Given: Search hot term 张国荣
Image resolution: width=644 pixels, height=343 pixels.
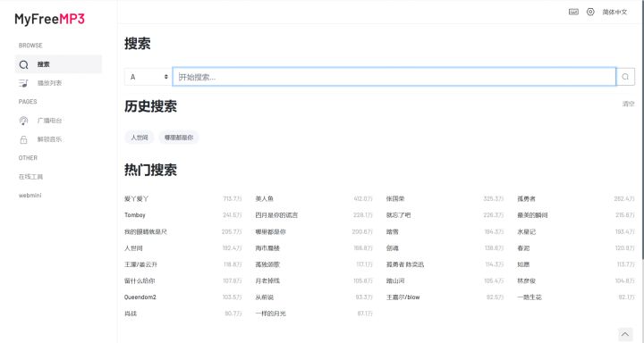Looking at the screenshot, I should (x=395, y=198).
